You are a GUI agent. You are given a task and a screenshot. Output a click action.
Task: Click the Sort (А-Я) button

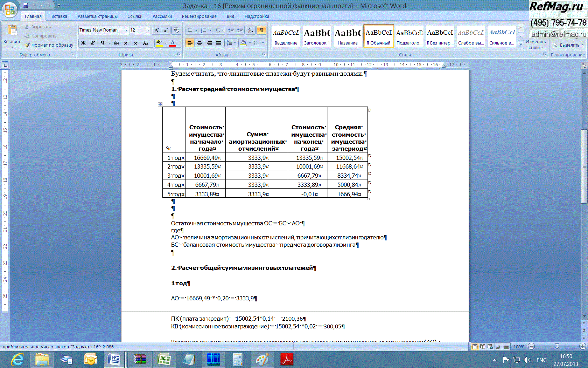pos(251,30)
